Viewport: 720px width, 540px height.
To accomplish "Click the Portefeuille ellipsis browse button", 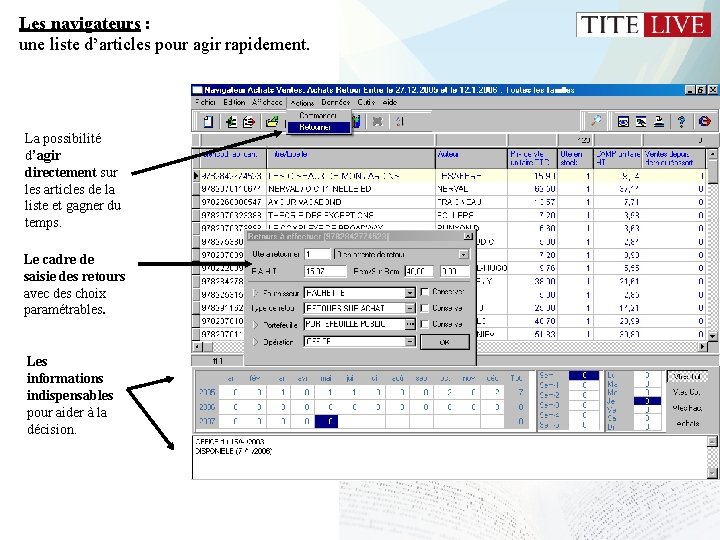I will coord(410,324).
